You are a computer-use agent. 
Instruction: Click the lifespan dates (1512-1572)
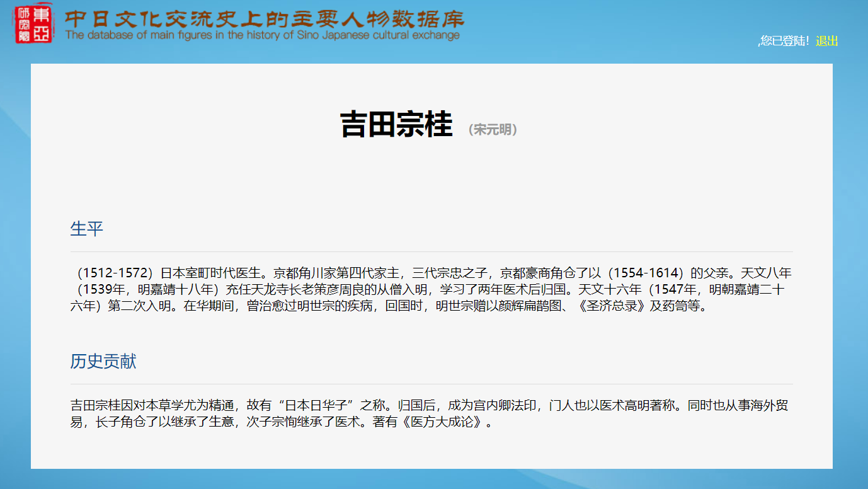(x=115, y=273)
